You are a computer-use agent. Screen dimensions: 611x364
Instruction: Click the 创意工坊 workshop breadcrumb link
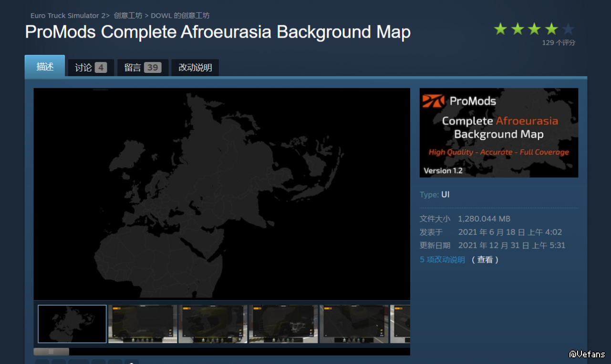[x=128, y=16]
